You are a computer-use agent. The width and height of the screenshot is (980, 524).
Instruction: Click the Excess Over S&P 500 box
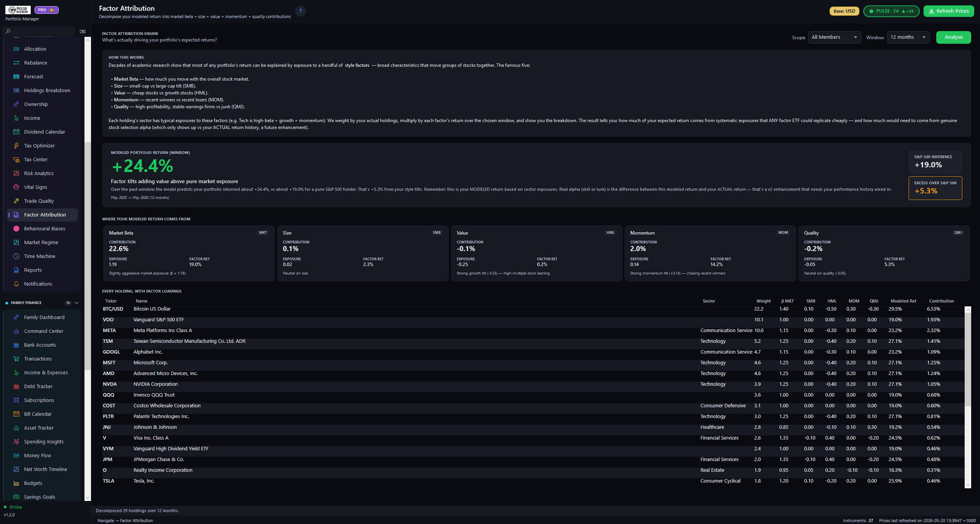[x=935, y=188]
